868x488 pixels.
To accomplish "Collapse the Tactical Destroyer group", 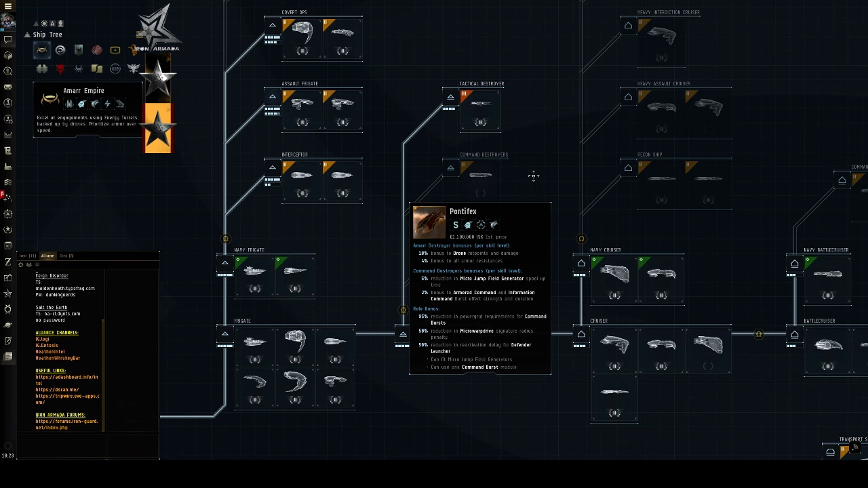I will [450, 97].
